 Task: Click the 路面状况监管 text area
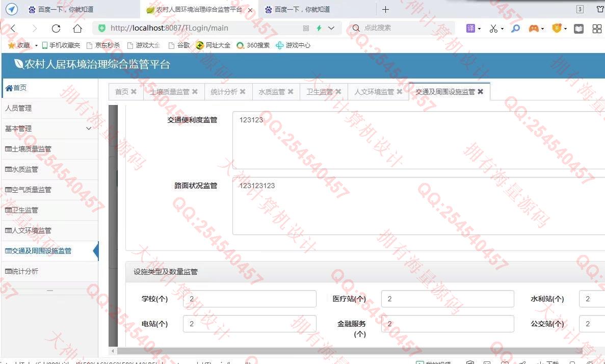[418, 206]
